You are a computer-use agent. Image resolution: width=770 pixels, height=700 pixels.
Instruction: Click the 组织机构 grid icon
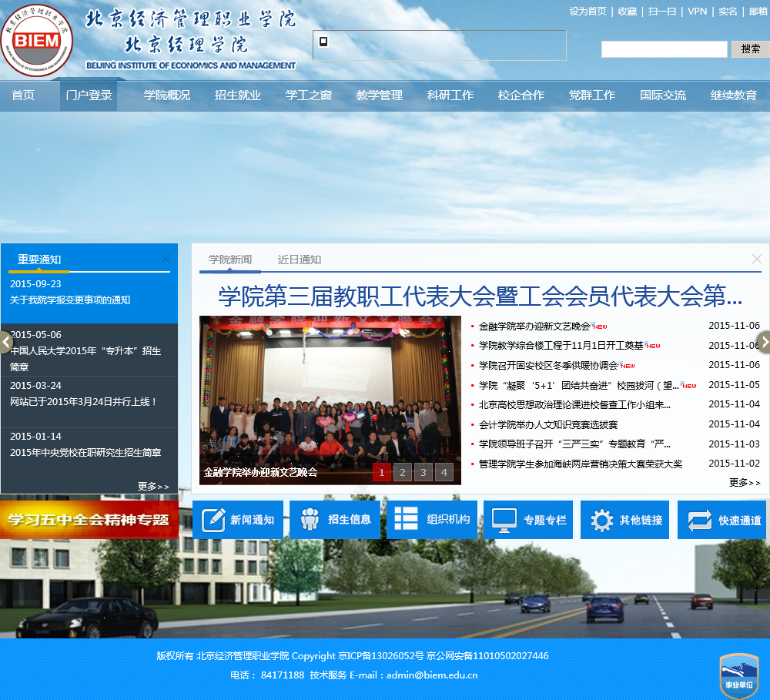pos(406,518)
